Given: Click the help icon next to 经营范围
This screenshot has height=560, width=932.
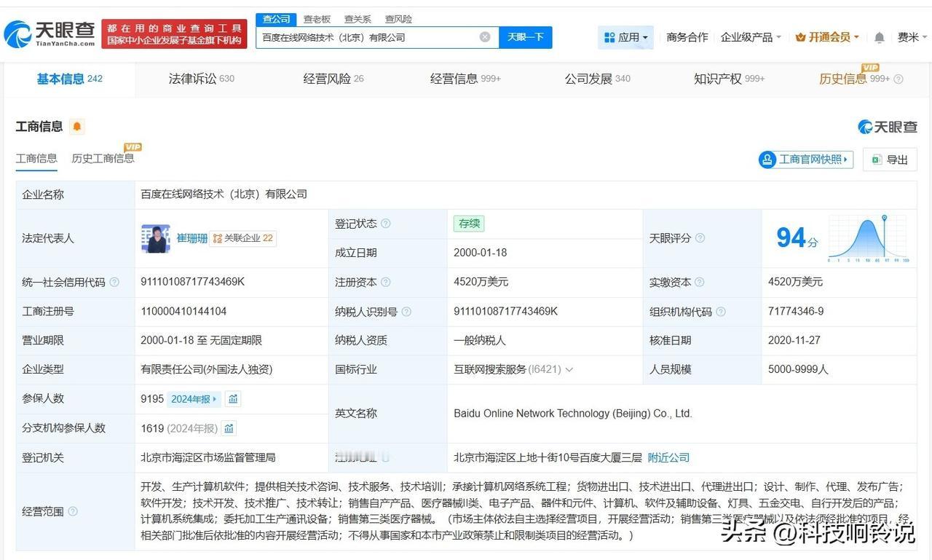Looking at the screenshot, I should [x=73, y=512].
